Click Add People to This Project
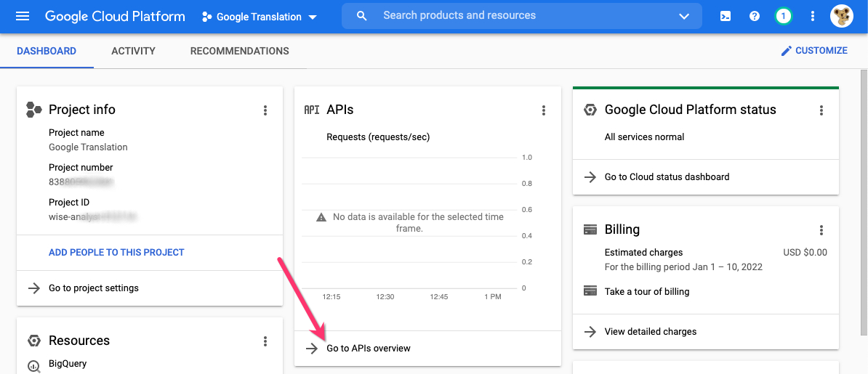 [116, 252]
